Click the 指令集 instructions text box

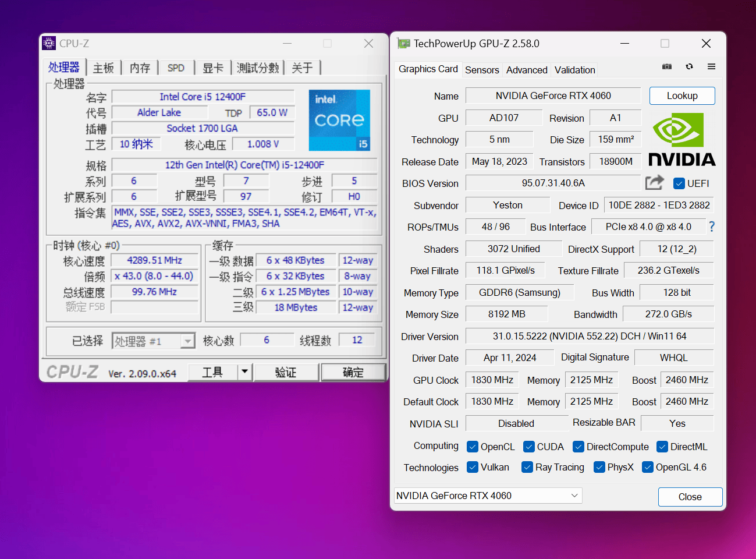244,218
